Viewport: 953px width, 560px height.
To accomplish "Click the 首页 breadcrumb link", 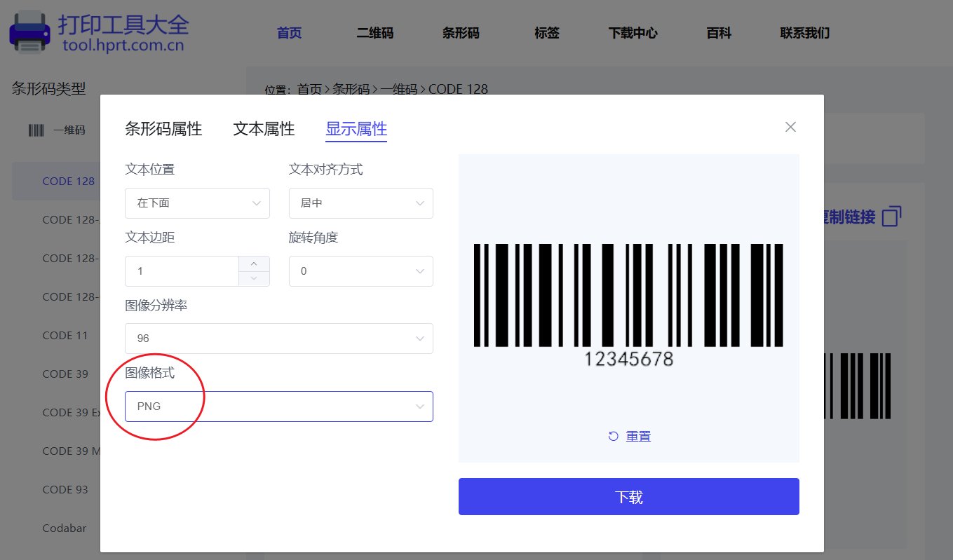I will tap(309, 89).
